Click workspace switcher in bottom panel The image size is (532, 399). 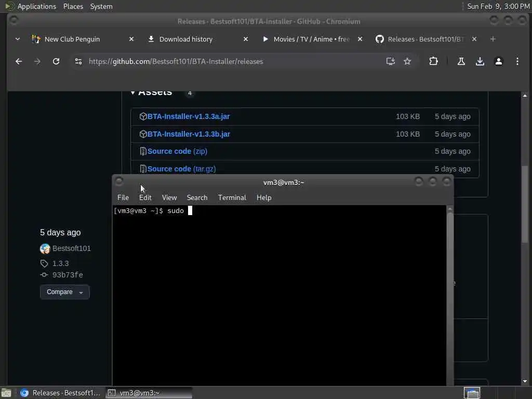pyautogui.click(x=472, y=393)
